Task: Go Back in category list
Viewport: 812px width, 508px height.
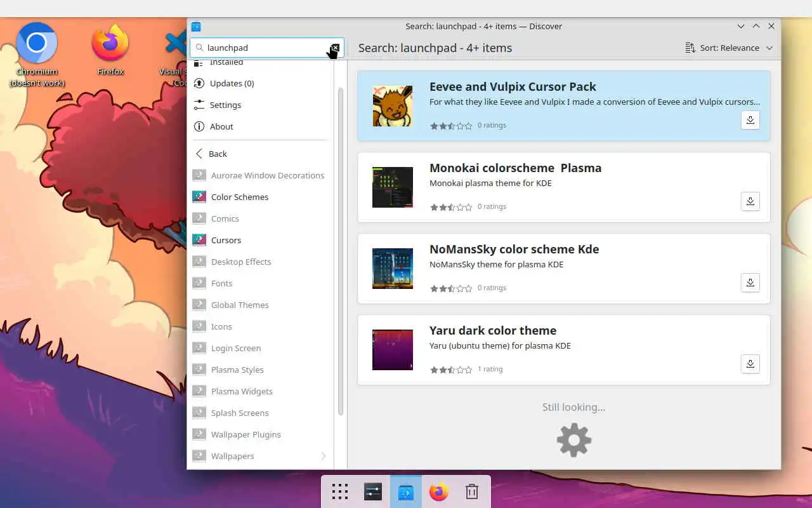Action: pyautogui.click(x=260, y=154)
